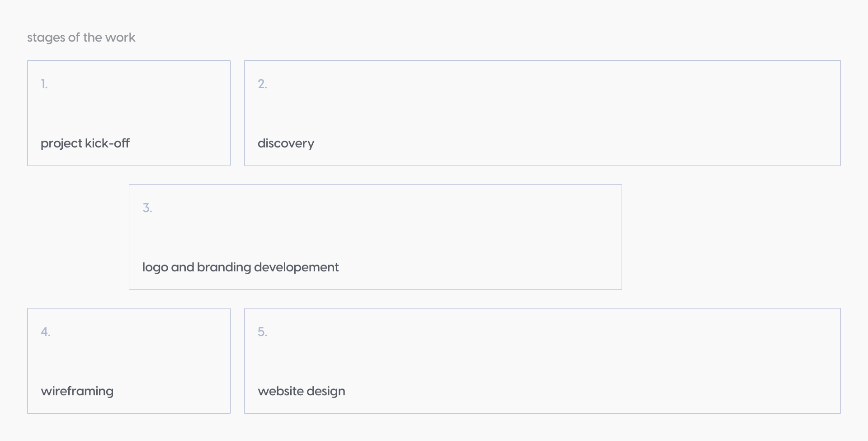Open the project kick-off stage card
The image size is (868, 441).
[x=129, y=113]
